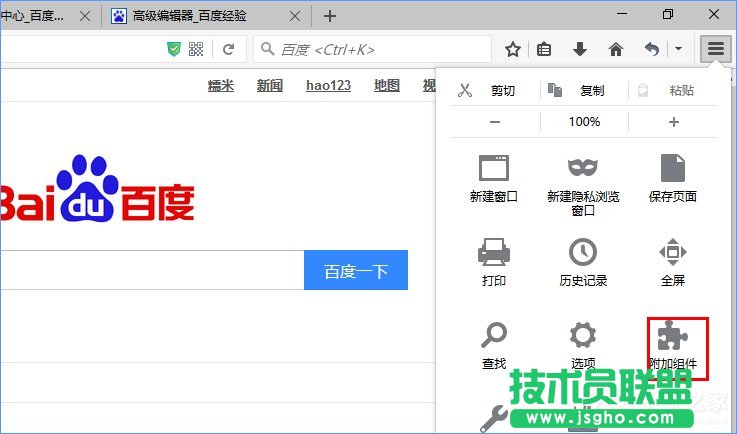
Task: Click the Baidu search input box
Action: (152, 270)
